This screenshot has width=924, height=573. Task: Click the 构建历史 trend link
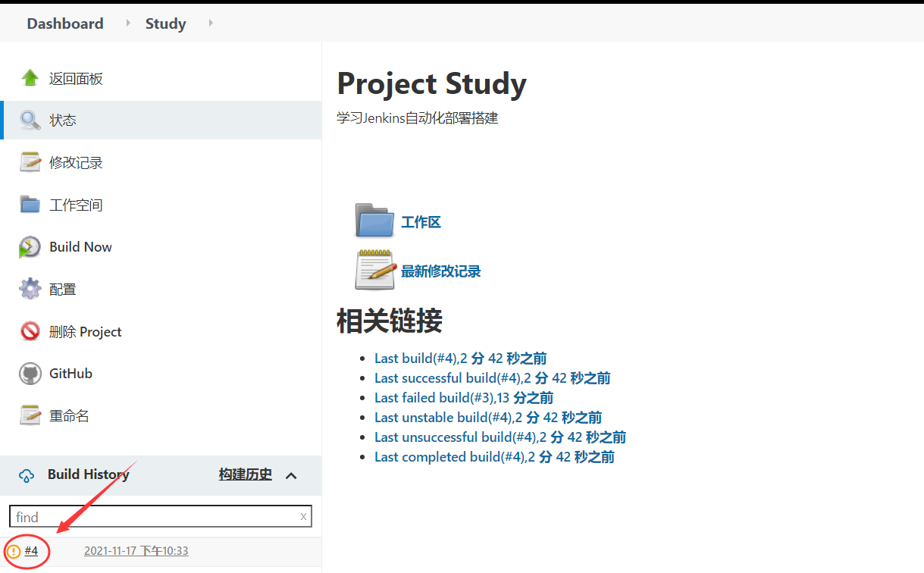[246, 474]
